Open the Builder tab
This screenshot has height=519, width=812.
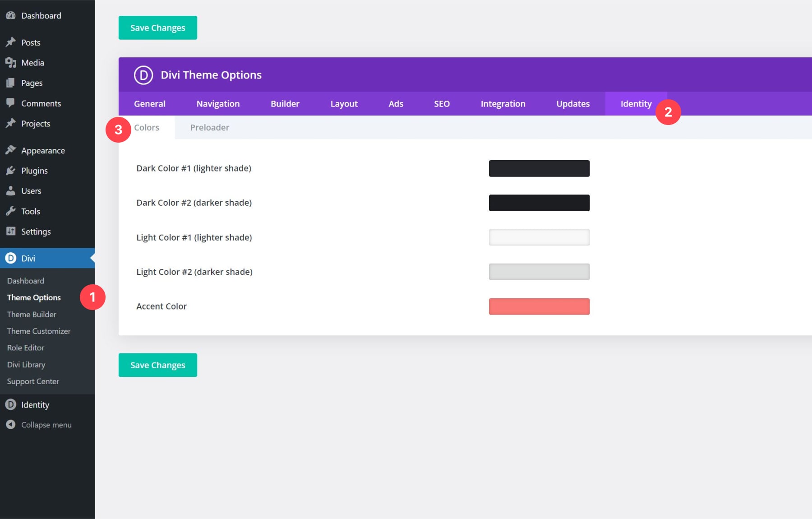click(x=285, y=104)
